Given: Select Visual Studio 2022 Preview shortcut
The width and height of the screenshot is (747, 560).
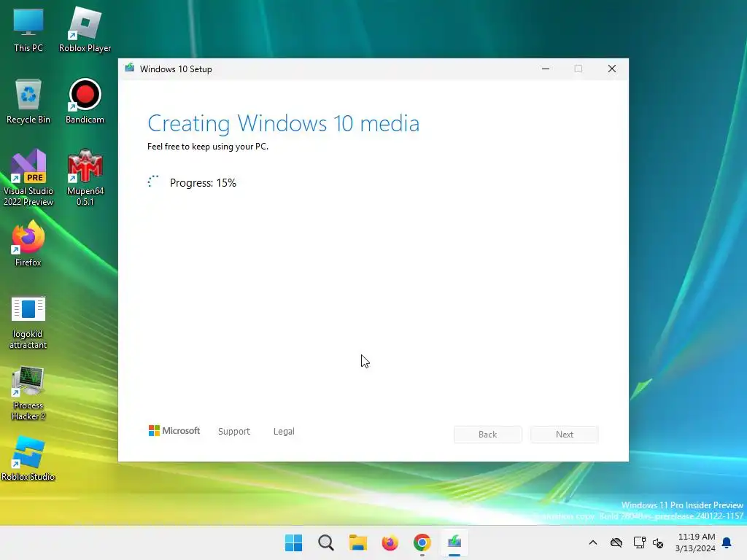Looking at the screenshot, I should click(x=28, y=178).
